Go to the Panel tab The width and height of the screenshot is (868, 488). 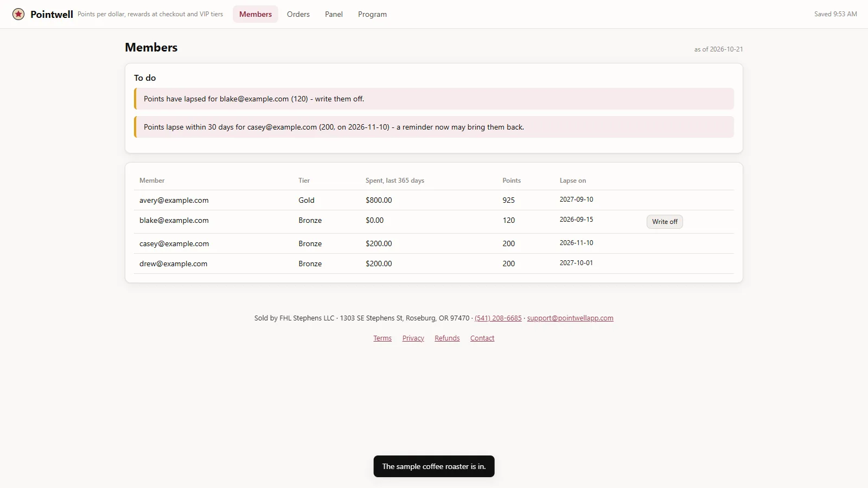tap(334, 14)
